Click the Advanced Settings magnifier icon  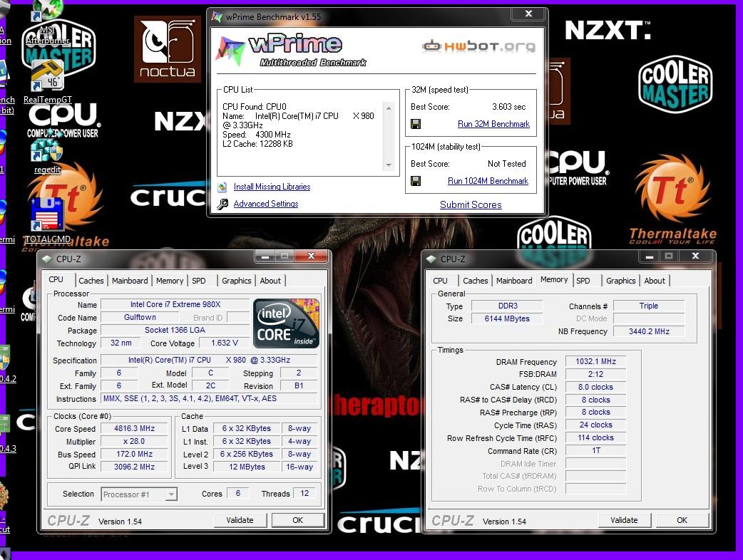(222, 204)
